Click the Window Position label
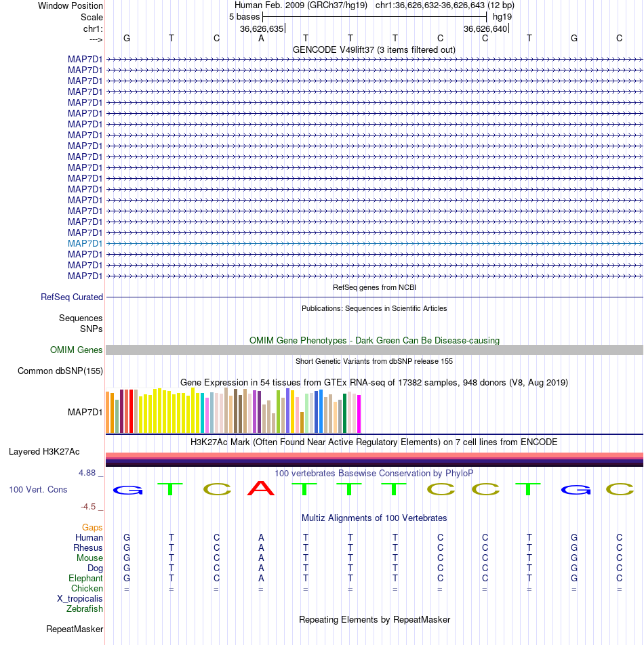 pyautogui.click(x=71, y=5)
